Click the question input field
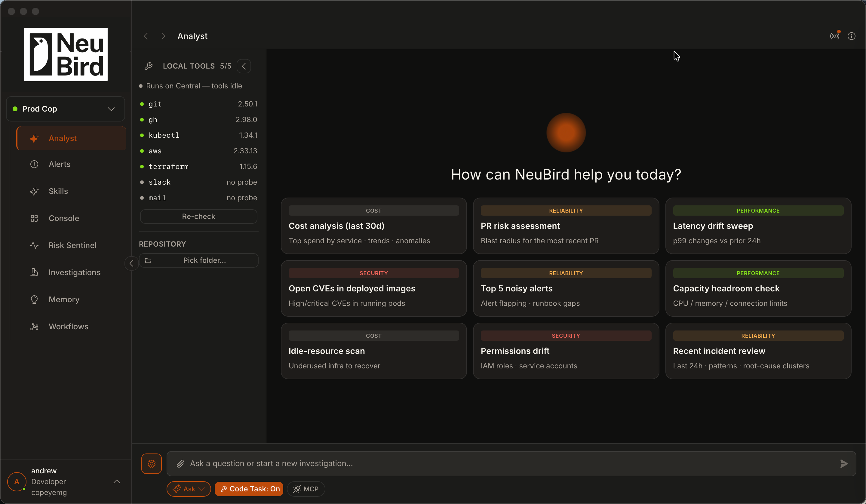The height and width of the screenshot is (504, 866). tap(511, 464)
